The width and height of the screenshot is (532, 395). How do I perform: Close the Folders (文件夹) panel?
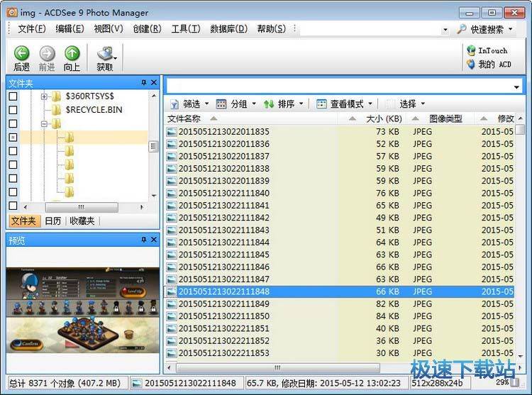154,83
